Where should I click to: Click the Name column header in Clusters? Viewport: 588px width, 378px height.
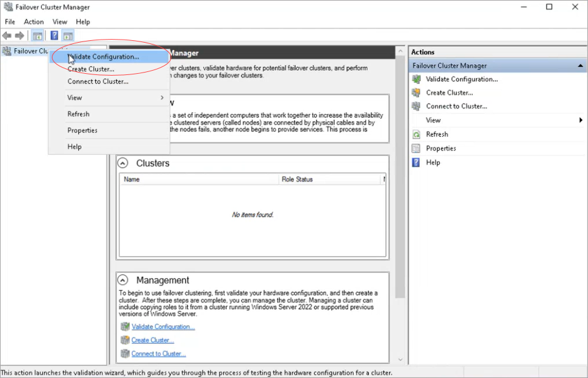(199, 179)
